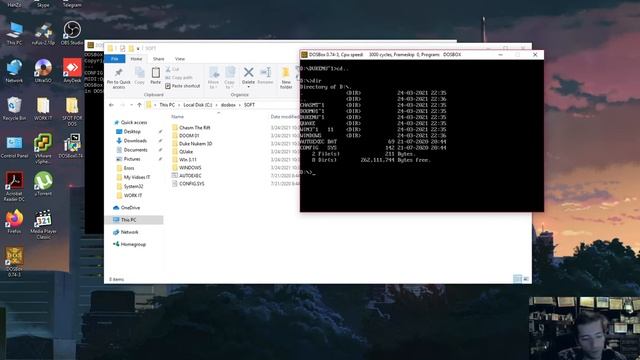Select Network in the navigation pane

tap(129, 232)
